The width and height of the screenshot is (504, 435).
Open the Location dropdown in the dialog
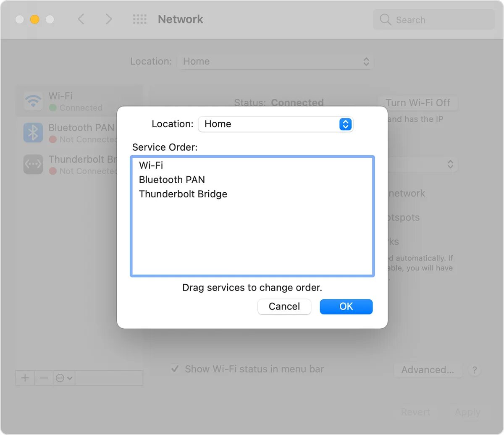(x=276, y=124)
